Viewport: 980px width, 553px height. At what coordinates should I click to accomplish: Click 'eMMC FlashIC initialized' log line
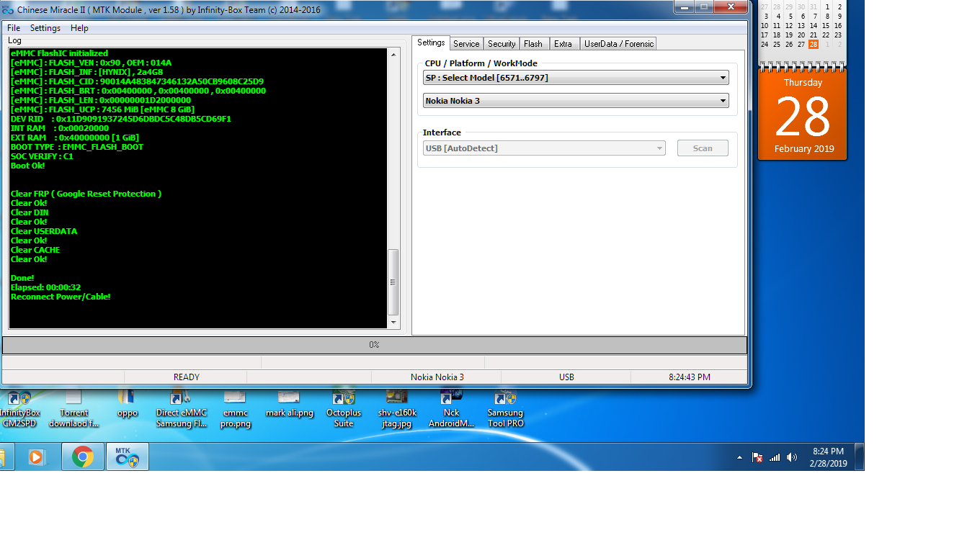59,53
